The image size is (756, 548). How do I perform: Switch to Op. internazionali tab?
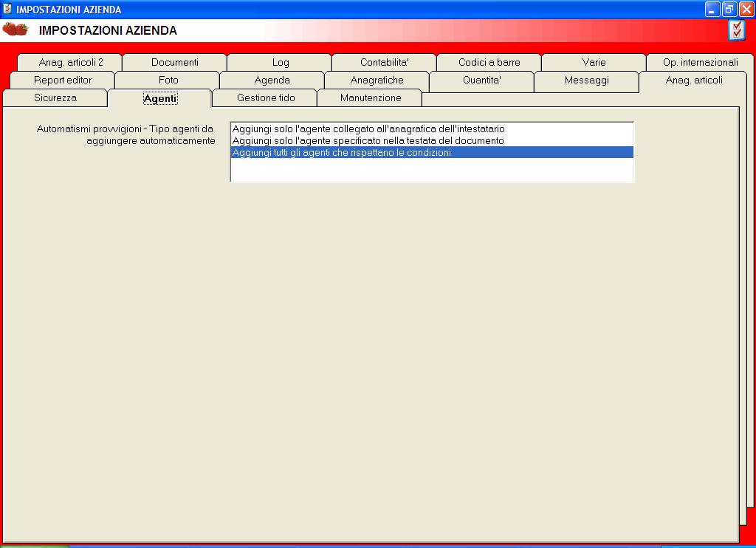click(x=700, y=62)
